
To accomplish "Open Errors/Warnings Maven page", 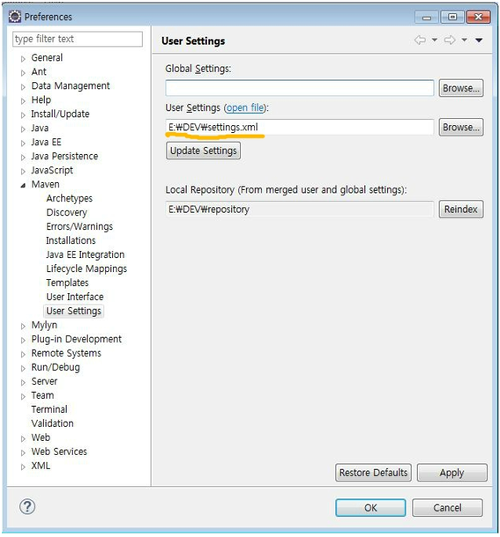I will (x=79, y=226).
